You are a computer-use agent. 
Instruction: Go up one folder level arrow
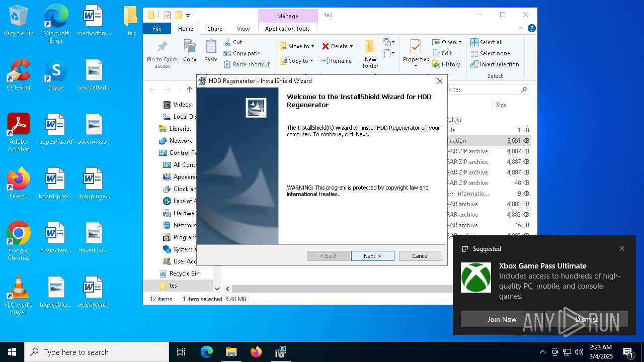(189, 89)
